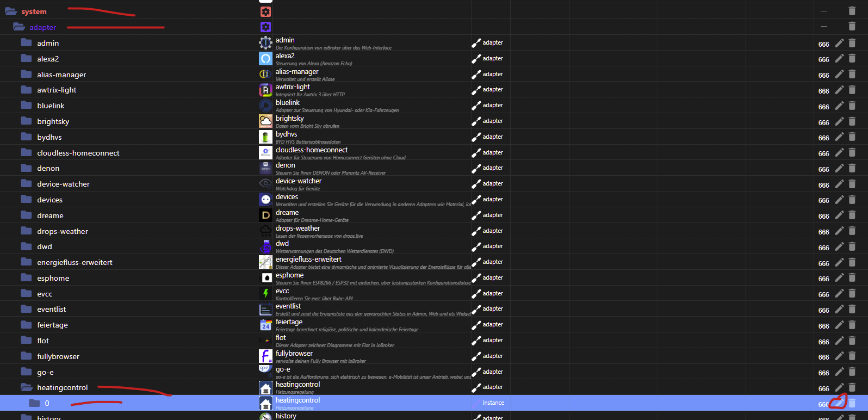The width and height of the screenshot is (868, 420).
Task: Click the fullybrowser adapter logo
Action: [x=265, y=356]
